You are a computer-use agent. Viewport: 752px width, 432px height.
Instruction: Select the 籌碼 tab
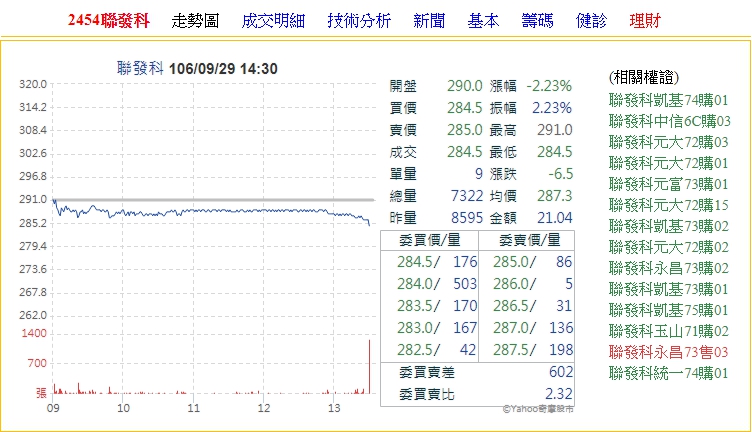click(x=537, y=21)
